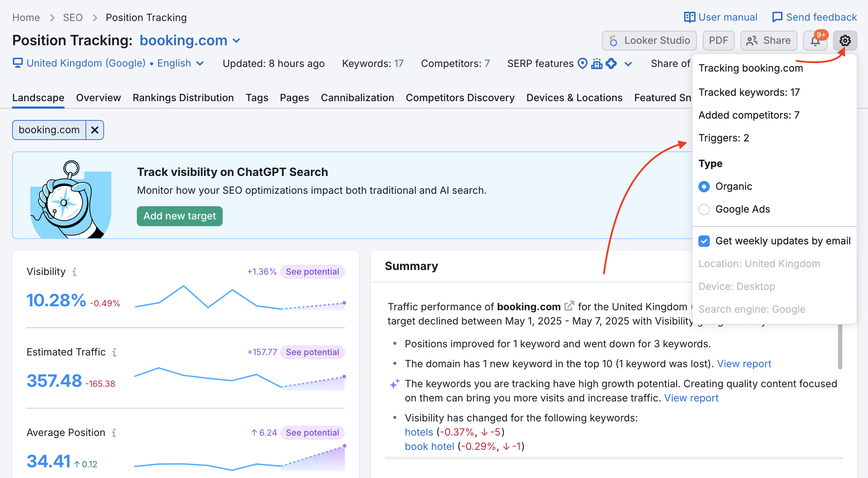Expand the booking.com project dropdown
Screen dimensions: 868x478
pos(236,41)
